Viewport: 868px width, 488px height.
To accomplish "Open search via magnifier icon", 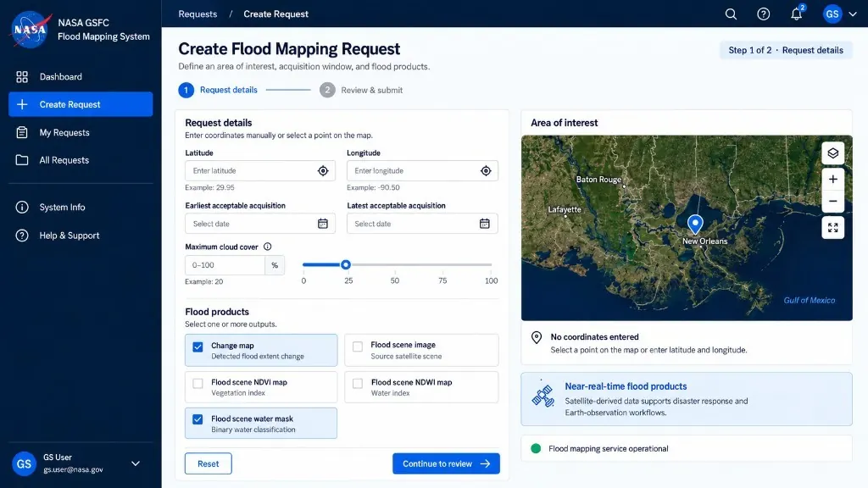I will (x=731, y=14).
